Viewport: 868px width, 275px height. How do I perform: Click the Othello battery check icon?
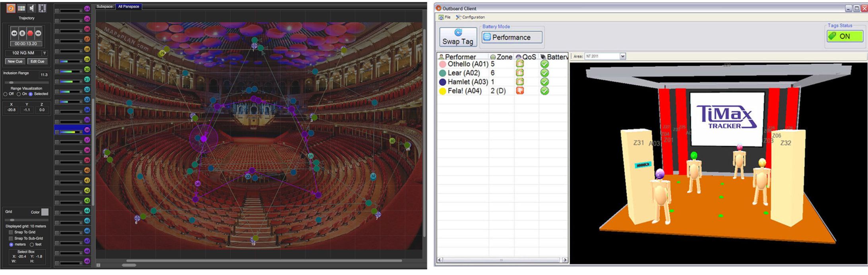(x=544, y=64)
